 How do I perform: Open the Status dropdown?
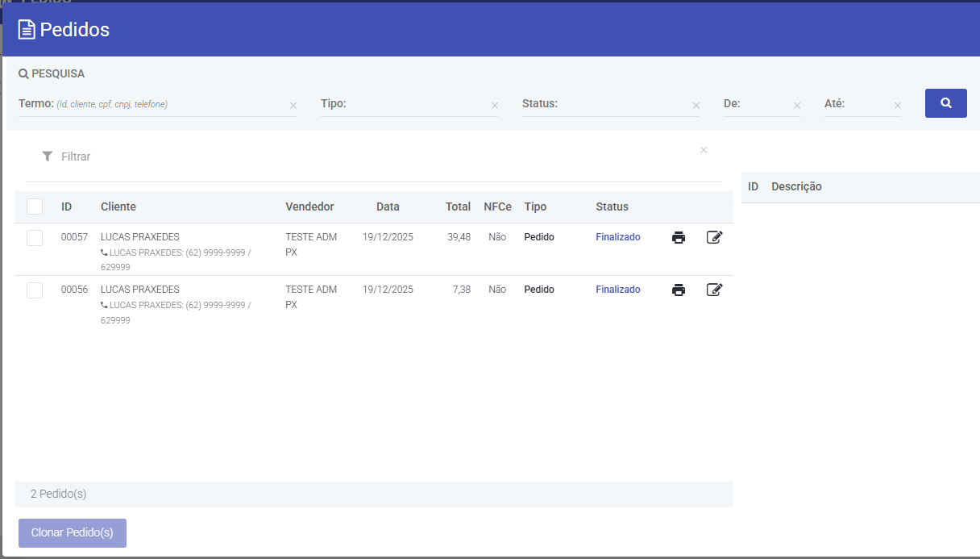click(x=604, y=104)
